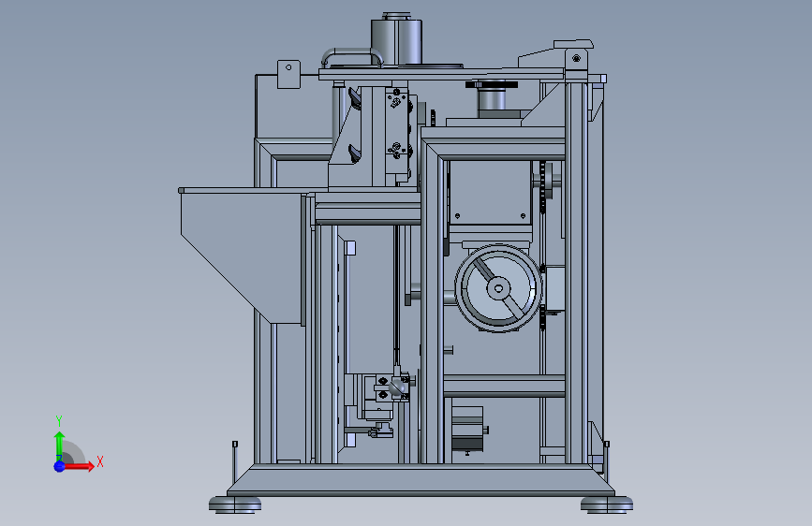Select the angled hopper chute on the left
The width and height of the screenshot is (812, 526).
(x=243, y=256)
